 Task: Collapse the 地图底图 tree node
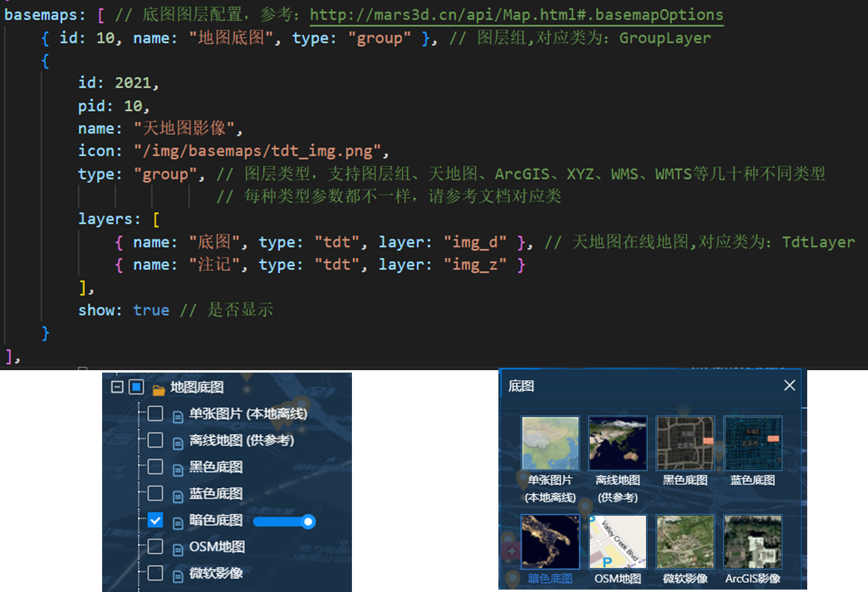point(117,387)
